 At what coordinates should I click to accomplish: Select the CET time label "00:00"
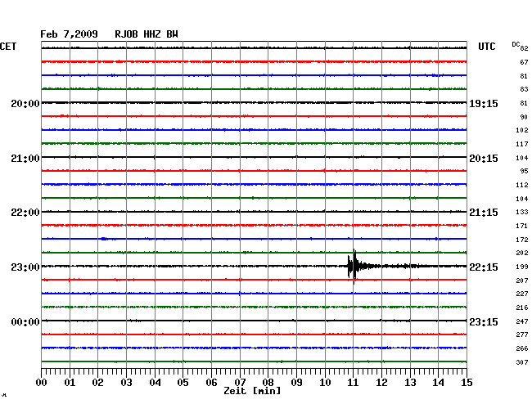click(x=25, y=321)
